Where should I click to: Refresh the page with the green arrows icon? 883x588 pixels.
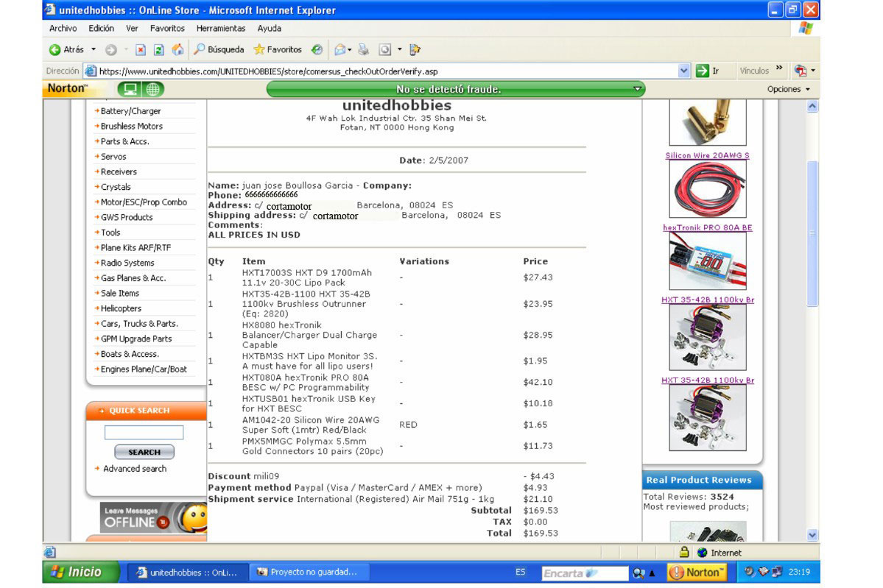point(158,50)
